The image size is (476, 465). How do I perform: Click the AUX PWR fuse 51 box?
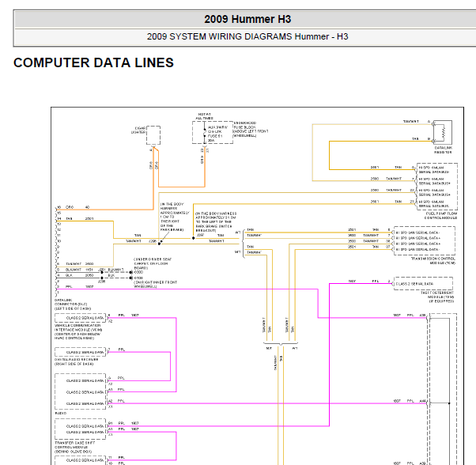[213, 132]
